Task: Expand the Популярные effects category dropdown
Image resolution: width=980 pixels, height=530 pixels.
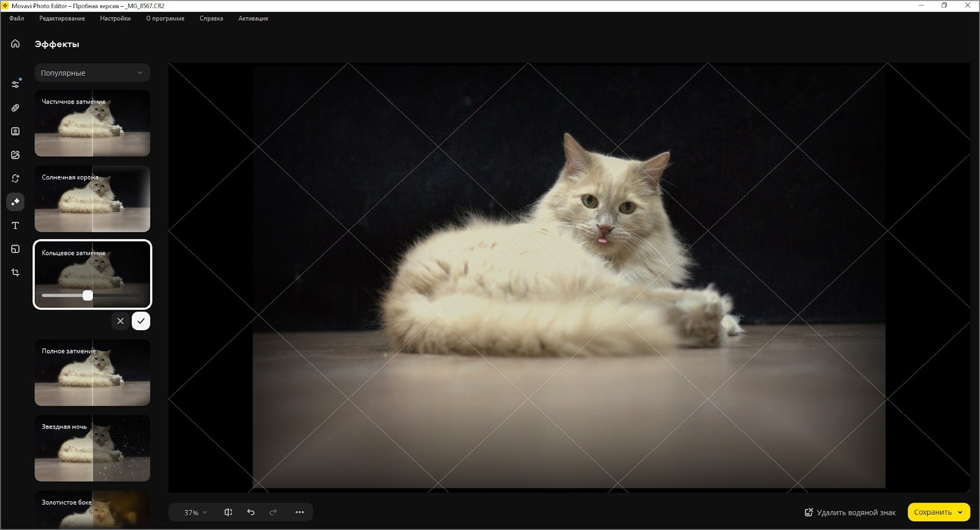Action: 92,73
